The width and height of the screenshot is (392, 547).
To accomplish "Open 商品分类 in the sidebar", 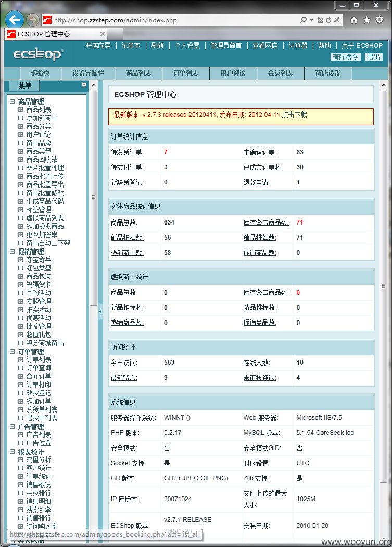I will [39, 126].
